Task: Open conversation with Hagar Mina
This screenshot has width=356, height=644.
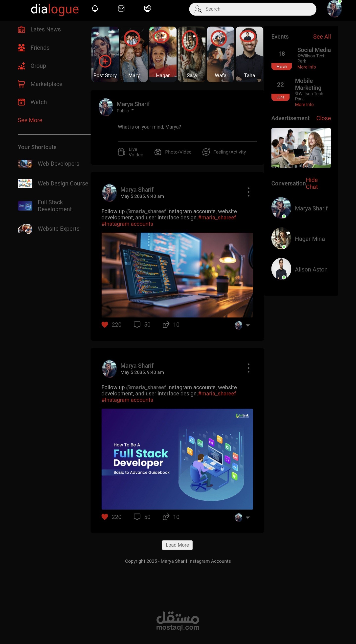Action: tap(298, 239)
